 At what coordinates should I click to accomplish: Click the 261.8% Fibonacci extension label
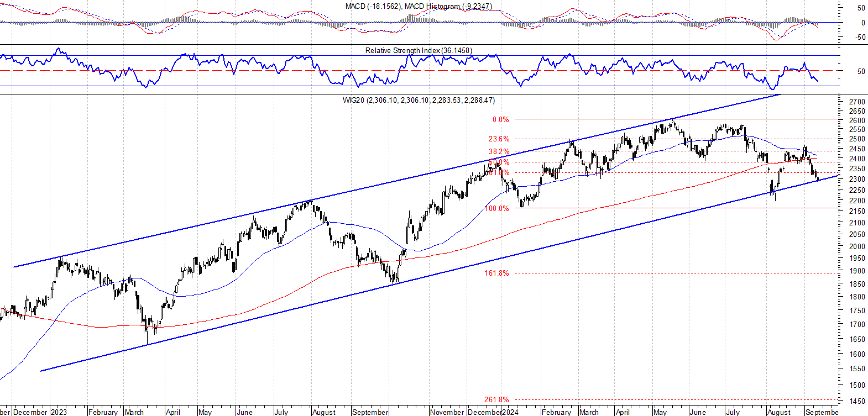(496, 399)
